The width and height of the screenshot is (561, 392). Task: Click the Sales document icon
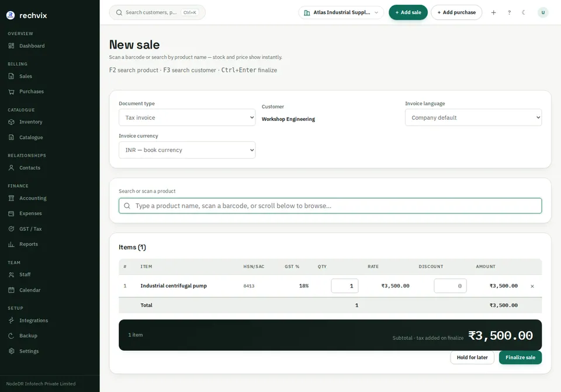[x=12, y=76]
